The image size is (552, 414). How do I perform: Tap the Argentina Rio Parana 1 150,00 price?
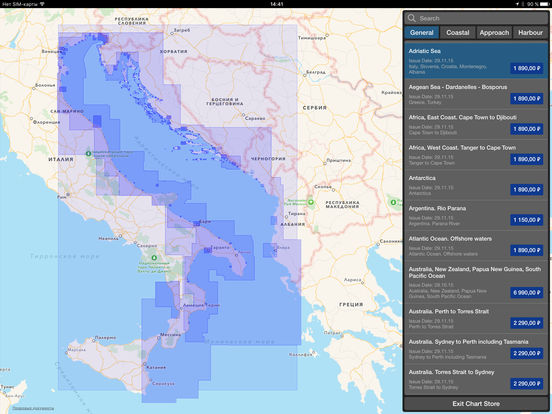[527, 220]
